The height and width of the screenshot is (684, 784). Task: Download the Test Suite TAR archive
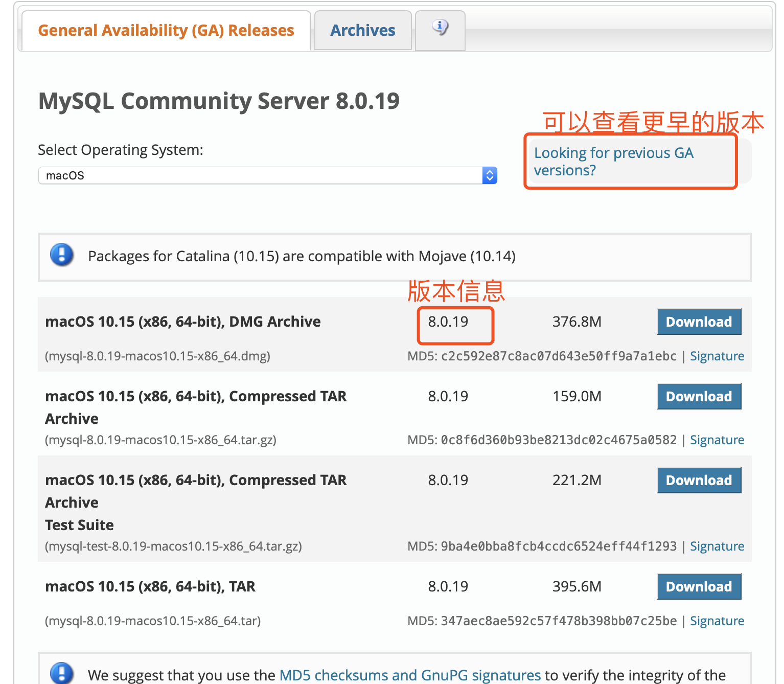698,480
